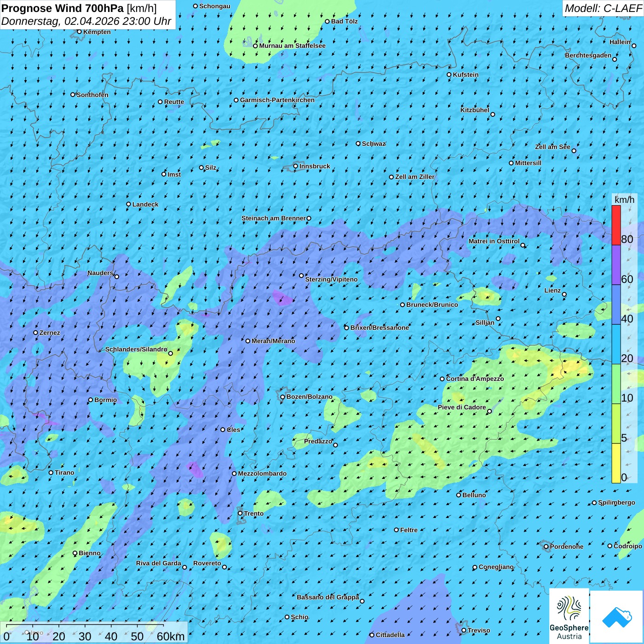
Task: Click the 'Prognose Wind 700hPa' title
Action: coord(63,8)
